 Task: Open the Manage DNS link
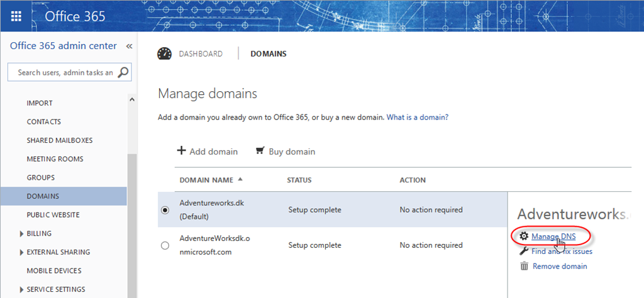pyautogui.click(x=553, y=236)
